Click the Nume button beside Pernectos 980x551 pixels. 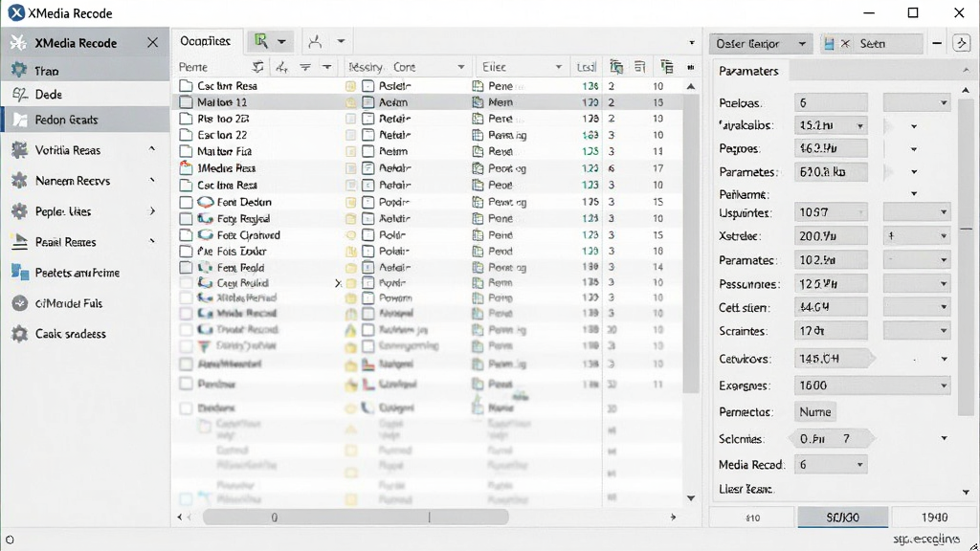[815, 412]
